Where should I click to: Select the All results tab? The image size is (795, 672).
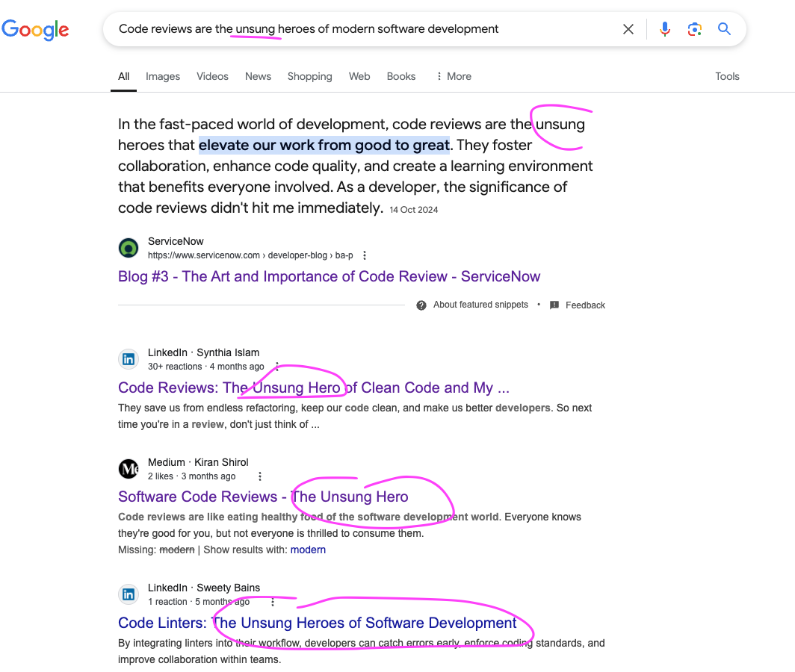[x=124, y=76]
